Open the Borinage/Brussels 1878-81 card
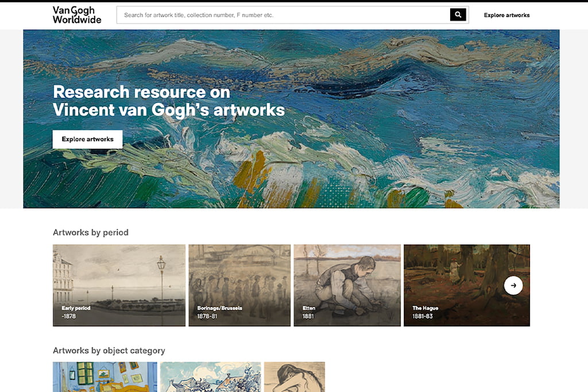This screenshot has height=392, width=588. [239, 285]
